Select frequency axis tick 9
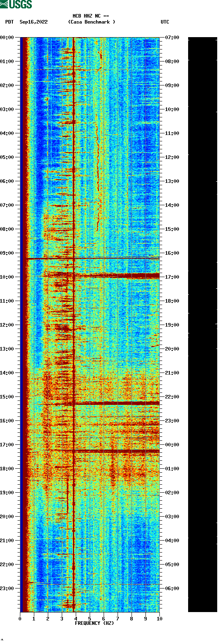The width and height of the screenshot is (220, 644). point(145,619)
